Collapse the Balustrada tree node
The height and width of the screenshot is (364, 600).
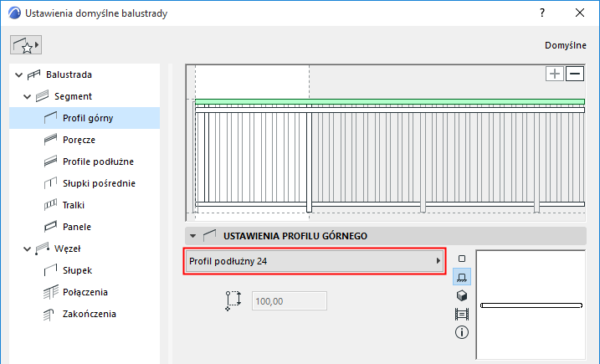[18, 75]
